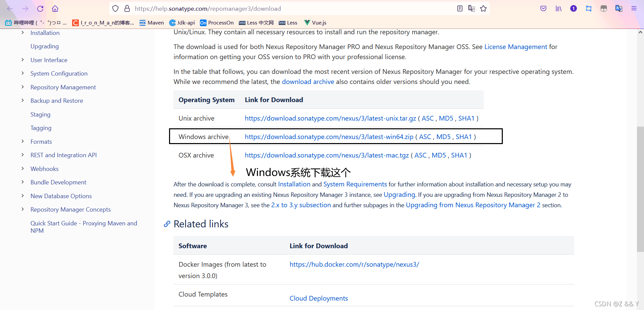
Task: Open the Less 中文网 bookmark
Action: 256,23
